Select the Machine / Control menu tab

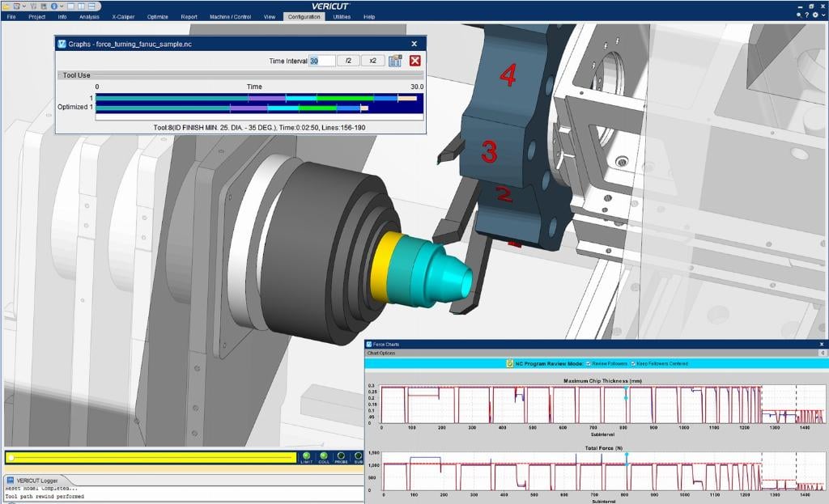coord(230,16)
